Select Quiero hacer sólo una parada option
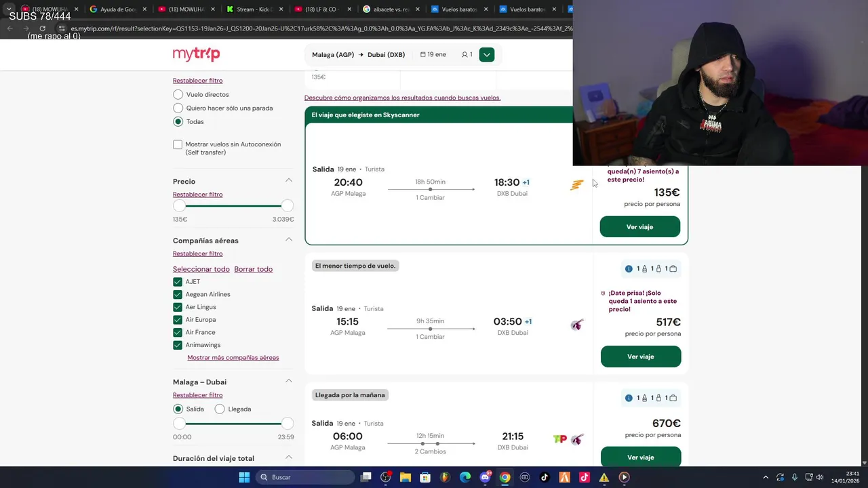 [178, 108]
